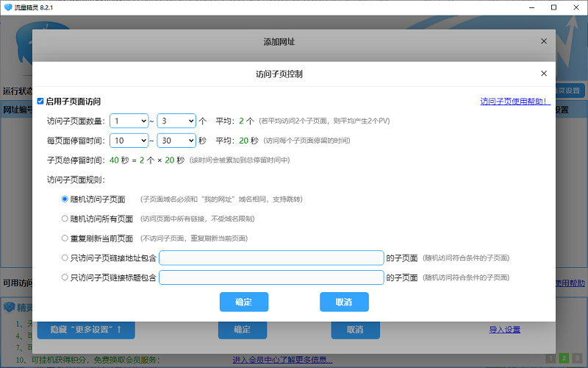Image resolution: width=588 pixels, height=368 pixels.
Task: Toggle the 启用子页面访问 checkbox
Action: [41, 102]
